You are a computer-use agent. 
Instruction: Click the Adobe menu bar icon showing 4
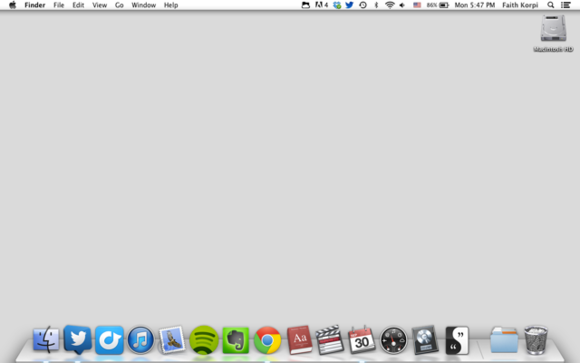pyautogui.click(x=321, y=5)
